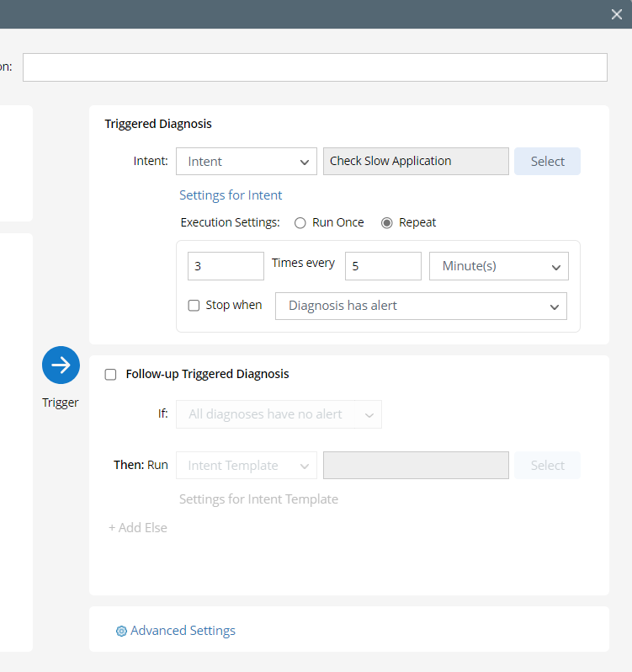632x672 pixels.
Task: Click the empty description field at the top
Action: coord(315,67)
